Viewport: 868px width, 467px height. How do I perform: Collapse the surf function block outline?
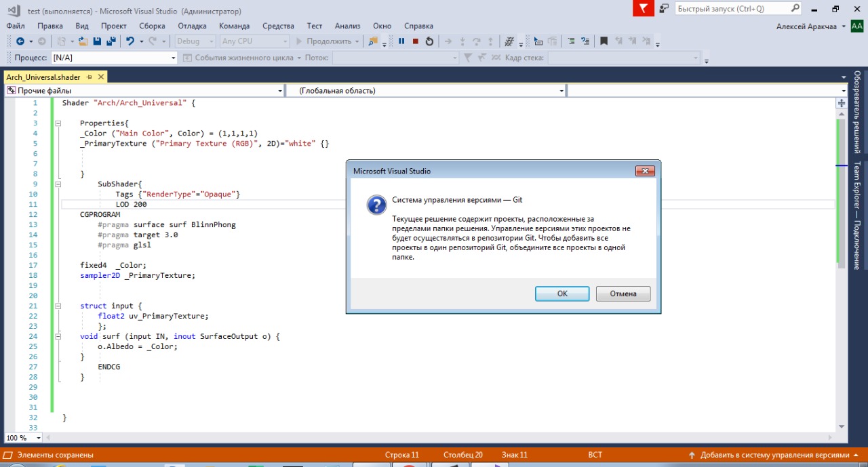point(58,337)
